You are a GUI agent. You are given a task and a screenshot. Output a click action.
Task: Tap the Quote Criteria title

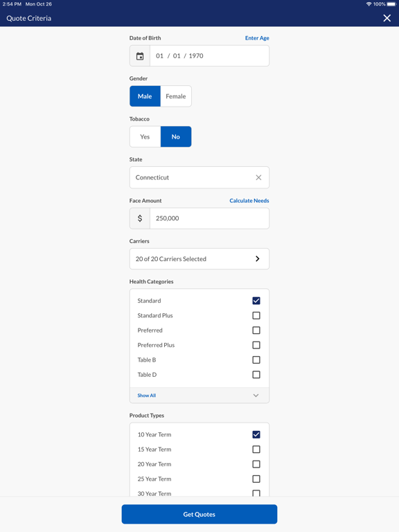29,18
